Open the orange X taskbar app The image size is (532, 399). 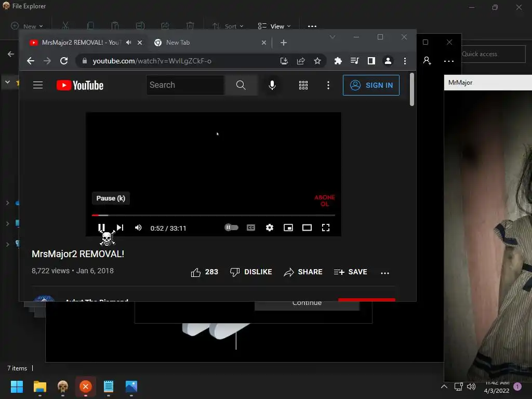click(x=86, y=387)
